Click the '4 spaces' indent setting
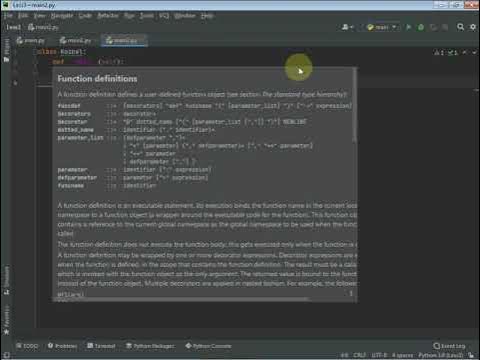This screenshot has height=360, width=480. point(403,355)
